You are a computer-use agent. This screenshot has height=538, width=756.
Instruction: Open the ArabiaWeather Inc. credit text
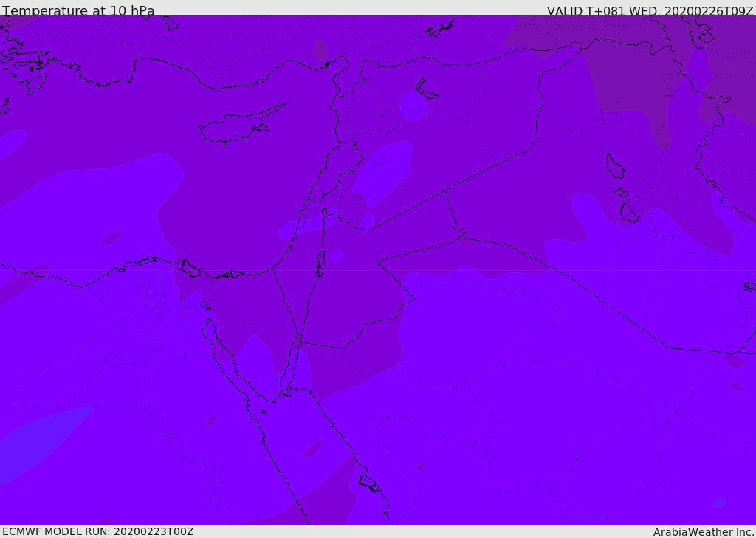point(704,531)
